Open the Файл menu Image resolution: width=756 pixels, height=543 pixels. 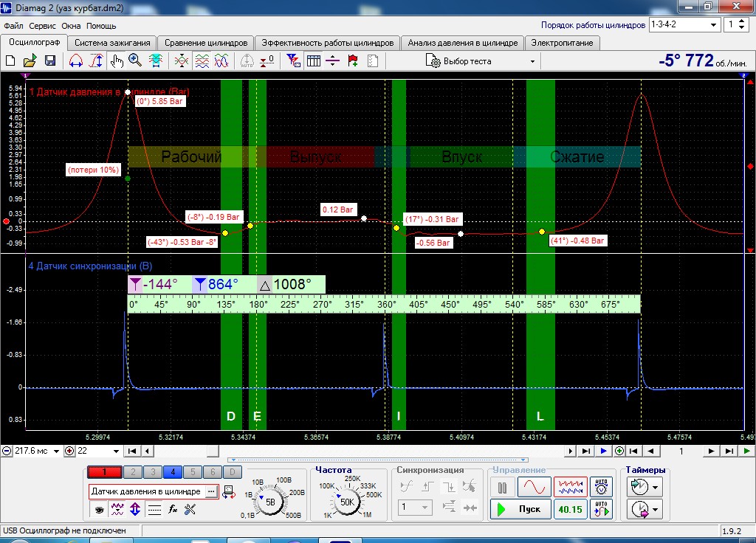pos(13,26)
